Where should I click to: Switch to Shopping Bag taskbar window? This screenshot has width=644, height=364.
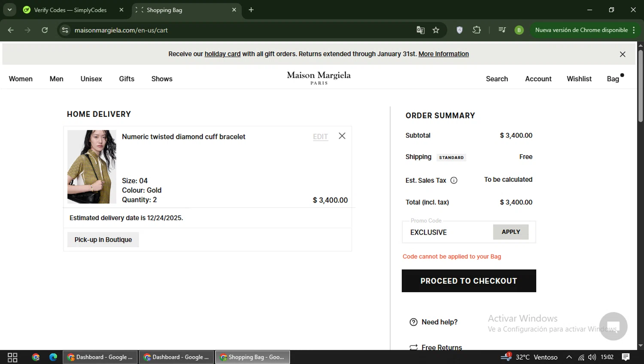pos(252,357)
